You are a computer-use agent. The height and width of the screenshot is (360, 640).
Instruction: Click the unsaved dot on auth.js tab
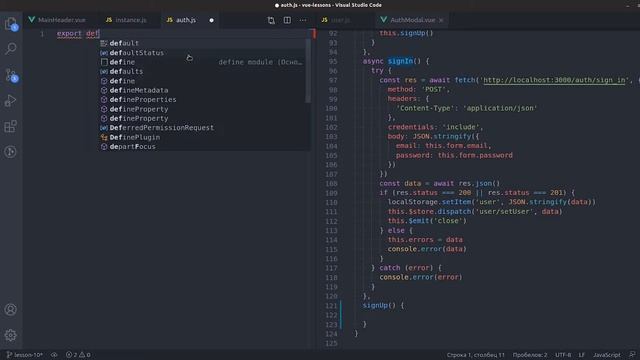click(211, 20)
